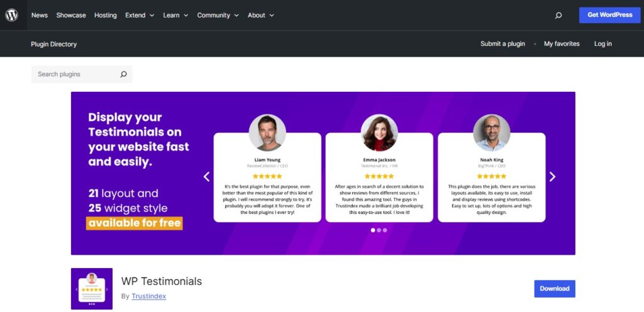Click the WordPress logo icon

[x=11, y=15]
